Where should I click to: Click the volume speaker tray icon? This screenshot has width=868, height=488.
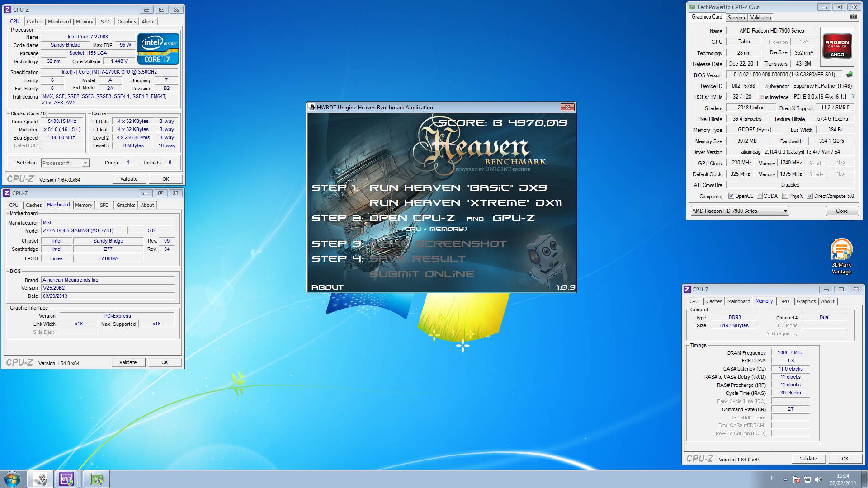pyautogui.click(x=818, y=479)
